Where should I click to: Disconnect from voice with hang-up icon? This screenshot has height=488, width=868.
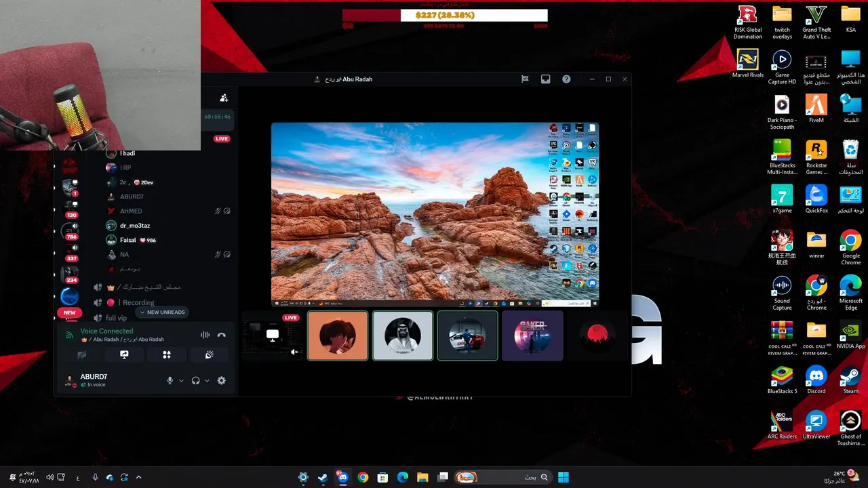pos(221,335)
